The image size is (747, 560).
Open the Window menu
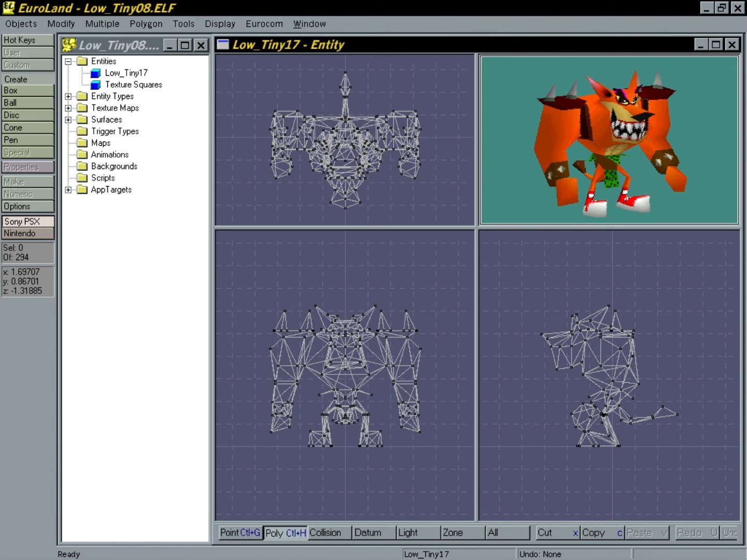pos(310,24)
